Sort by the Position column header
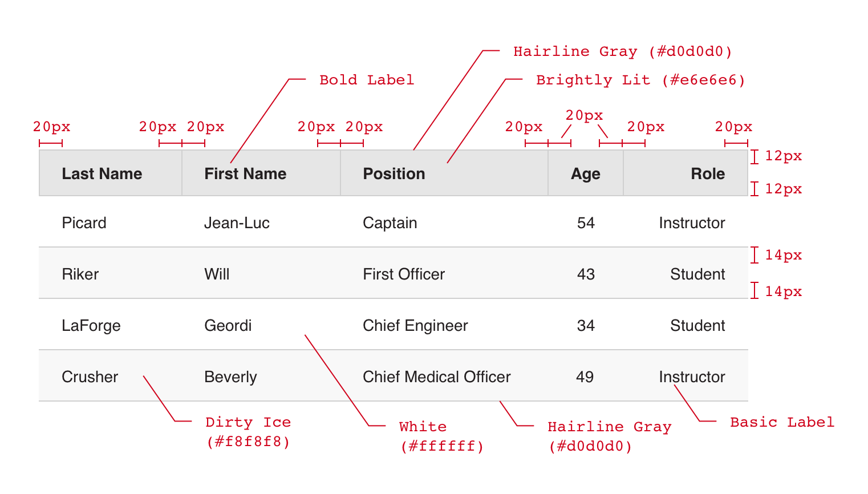Image resolution: width=868 pixels, height=494 pixels. [x=394, y=173]
